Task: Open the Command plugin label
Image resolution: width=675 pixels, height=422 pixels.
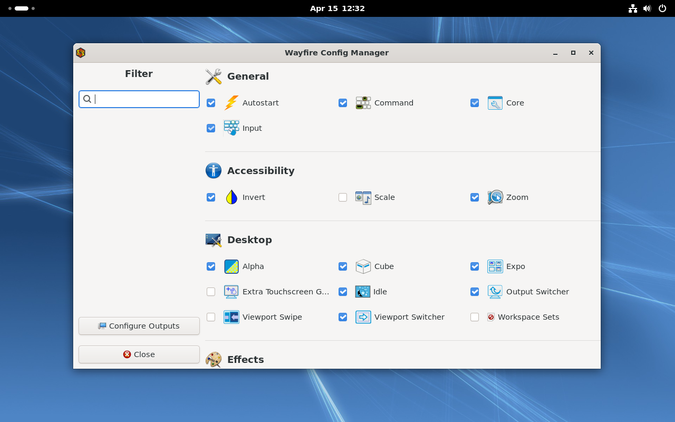Action: (394, 103)
